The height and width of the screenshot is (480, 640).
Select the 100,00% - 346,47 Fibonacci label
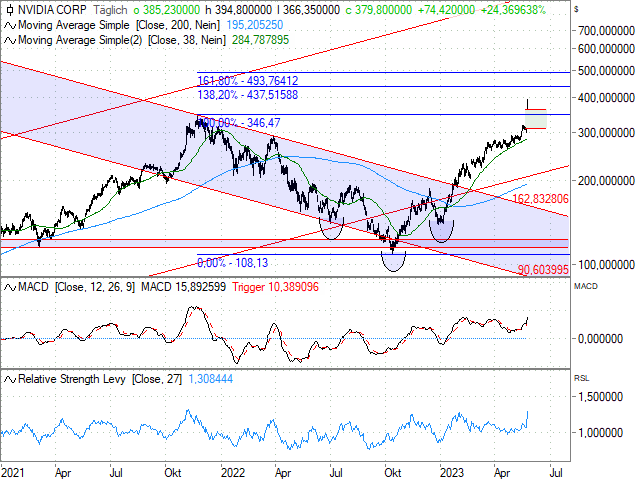(x=239, y=123)
